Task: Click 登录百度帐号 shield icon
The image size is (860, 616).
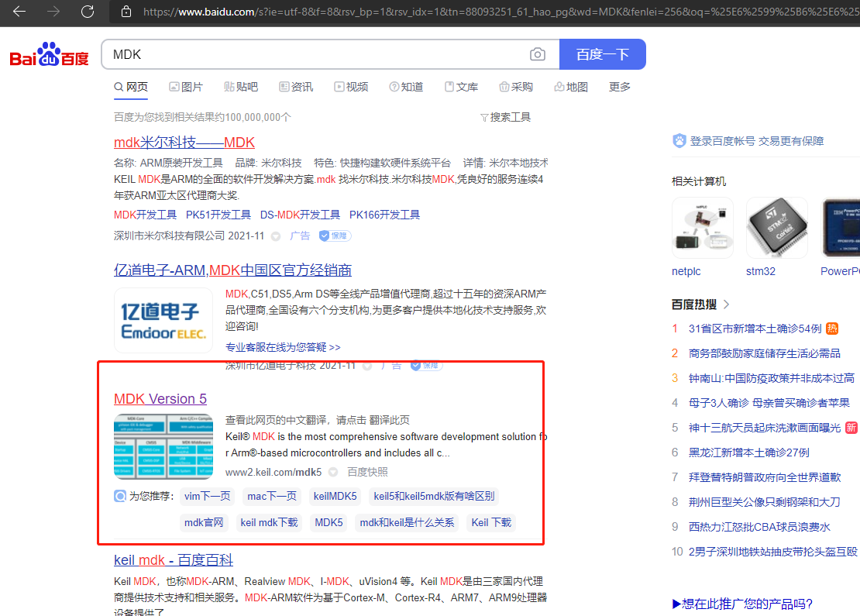Action: (679, 141)
